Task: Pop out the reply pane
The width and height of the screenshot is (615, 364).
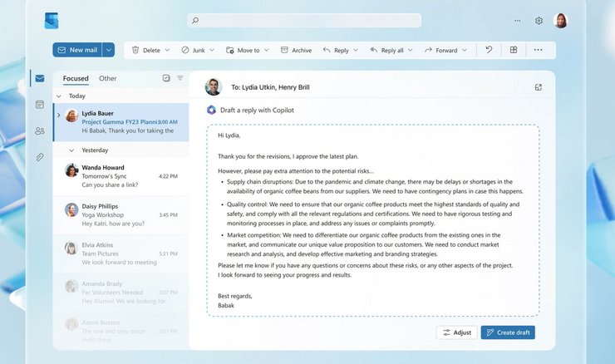Action: coord(539,87)
